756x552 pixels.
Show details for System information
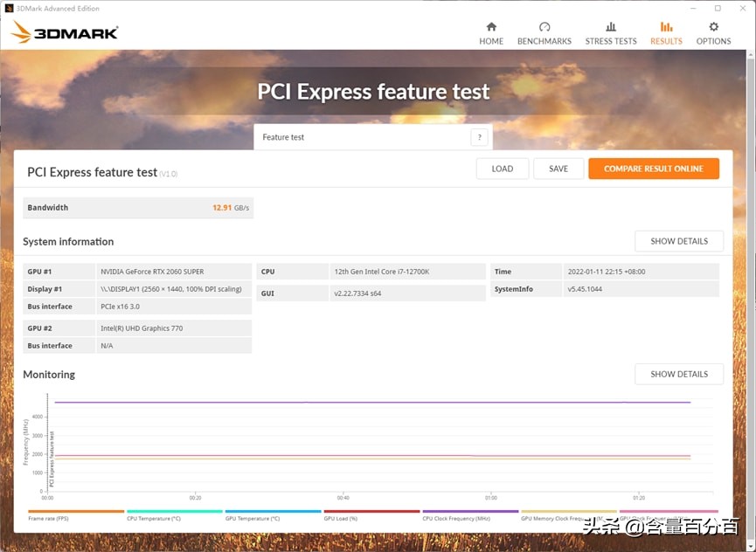[x=679, y=241]
